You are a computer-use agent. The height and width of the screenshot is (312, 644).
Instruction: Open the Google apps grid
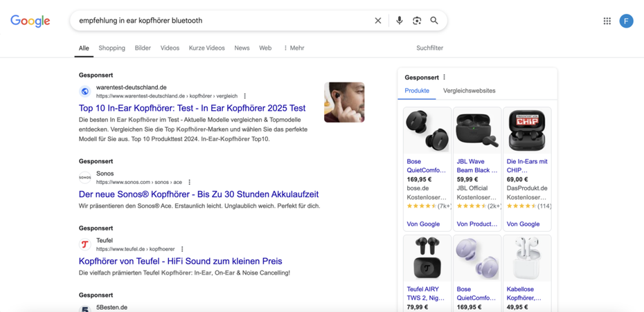click(607, 21)
